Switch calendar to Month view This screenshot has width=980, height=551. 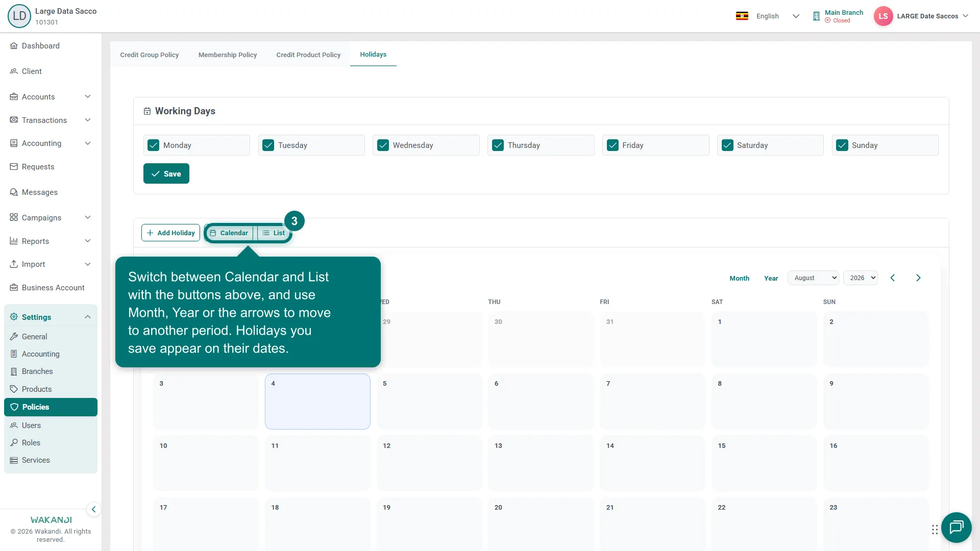[739, 278]
